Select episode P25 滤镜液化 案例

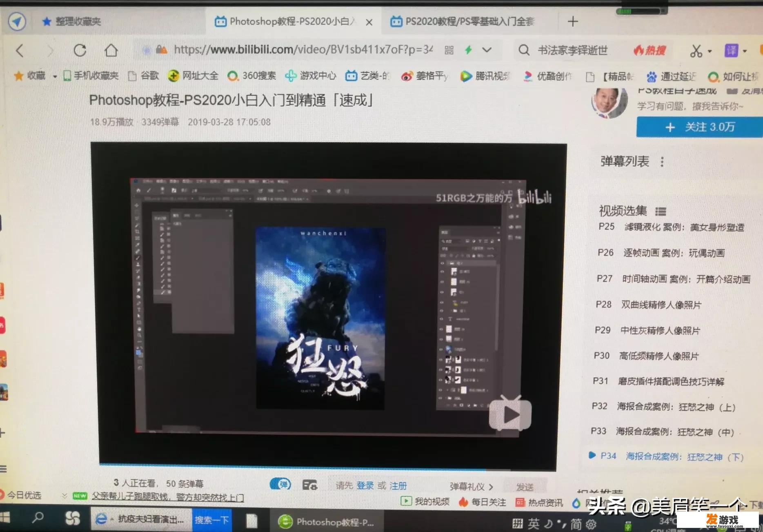tap(671, 227)
